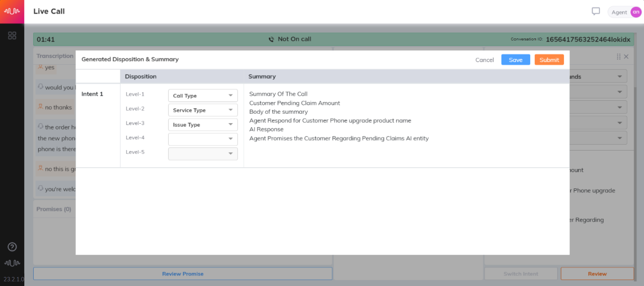644x286 pixels.
Task: Click customer icon next to 'no thanks'
Action: (x=40, y=107)
